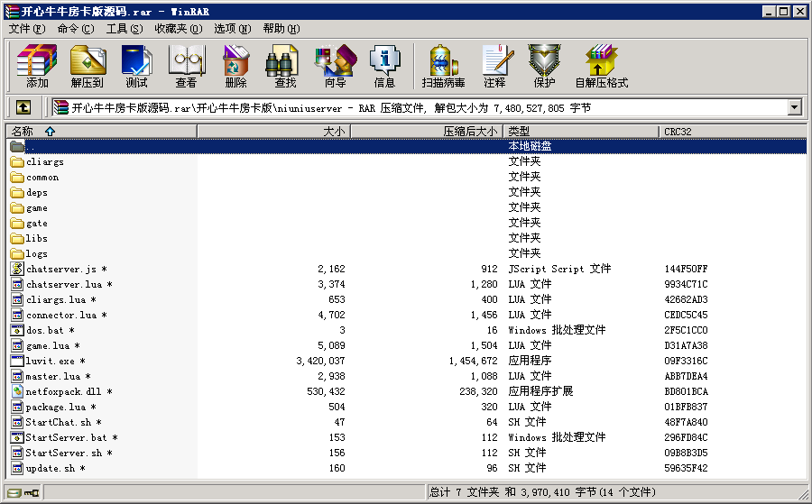Click the 删除 (Delete) toolbar icon
This screenshot has width=812, height=504.
235,67
